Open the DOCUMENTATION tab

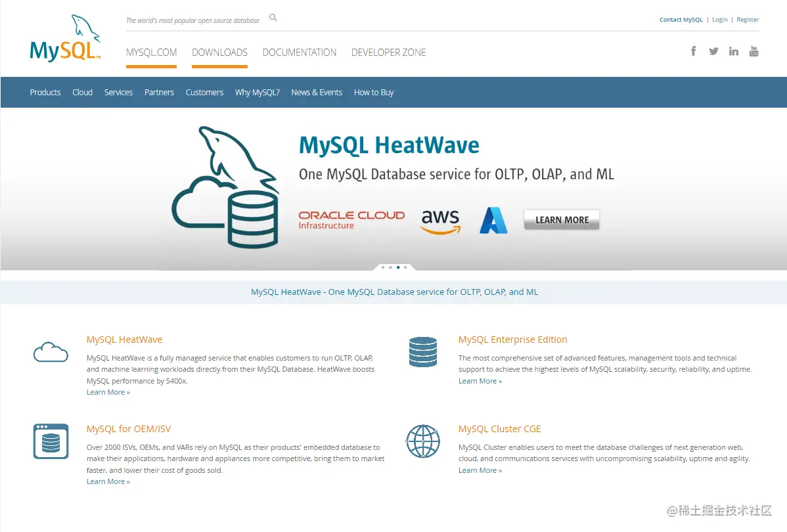pyautogui.click(x=300, y=53)
